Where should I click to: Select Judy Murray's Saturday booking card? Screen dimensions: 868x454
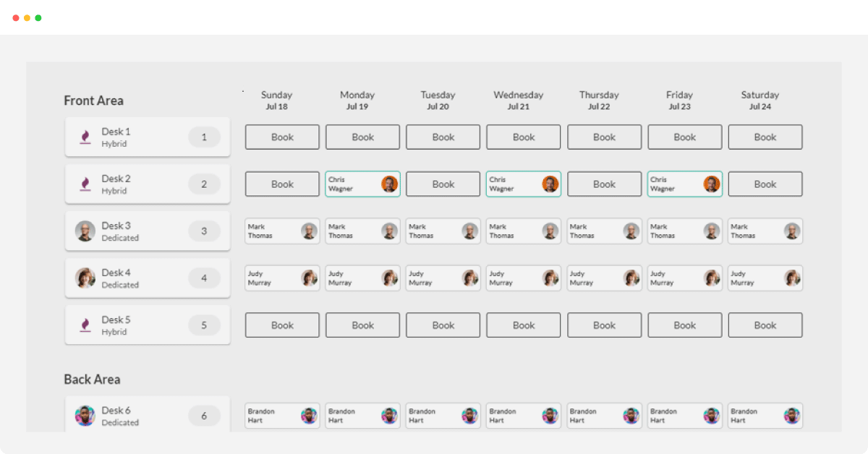756,278
